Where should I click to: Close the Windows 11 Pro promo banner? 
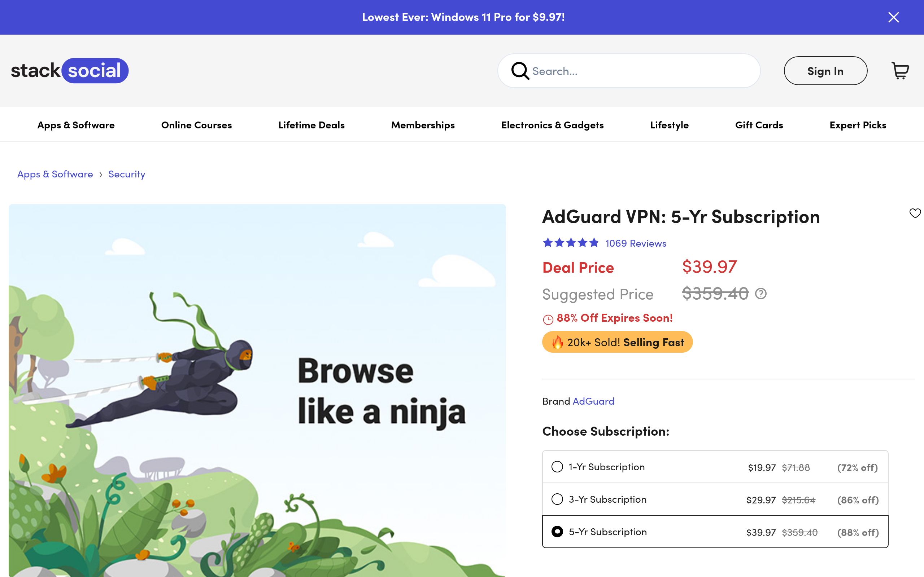coord(893,17)
